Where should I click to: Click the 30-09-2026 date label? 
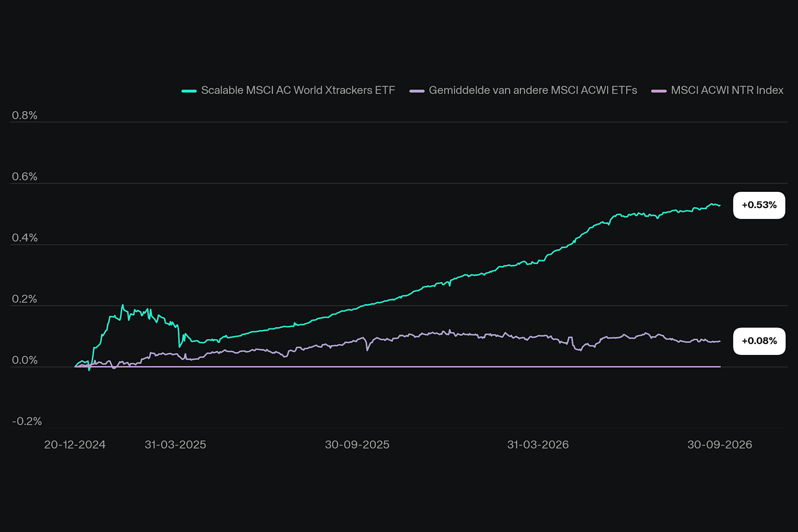(720, 445)
